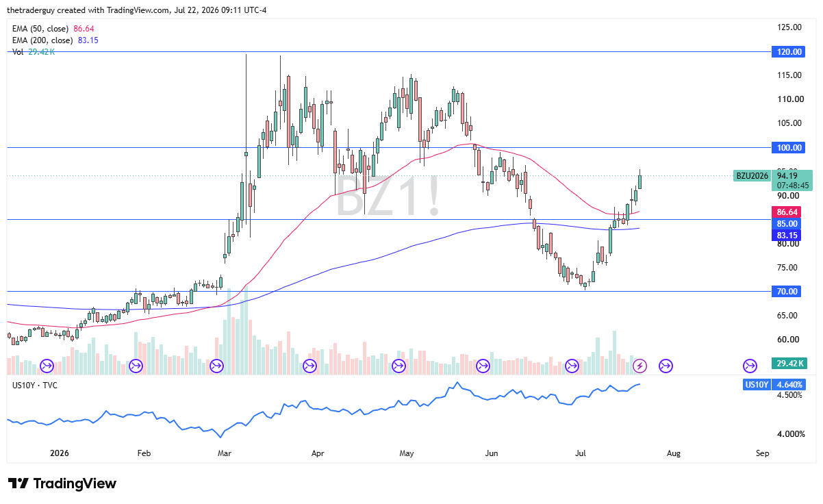Click the 75.00 price axis label

(x=789, y=268)
